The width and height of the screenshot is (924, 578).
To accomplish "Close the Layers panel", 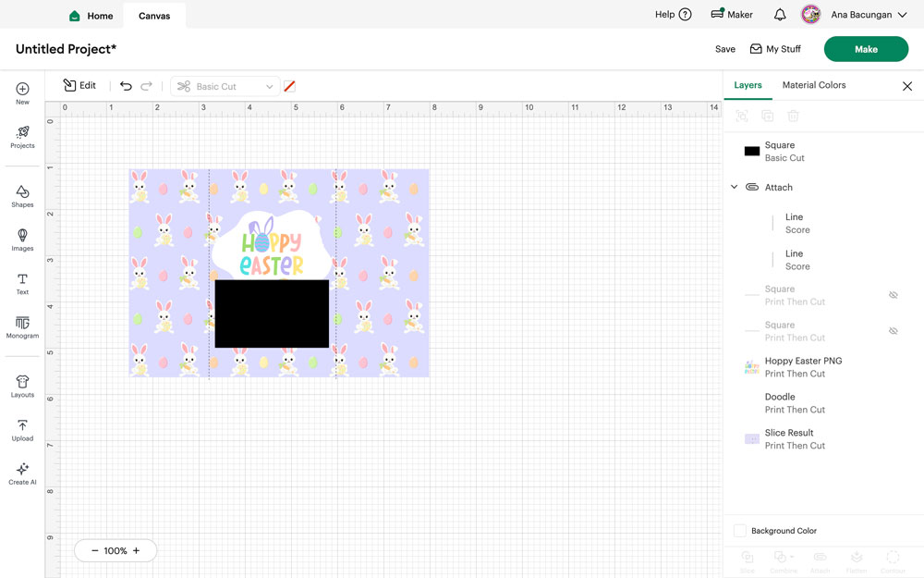I will [907, 86].
